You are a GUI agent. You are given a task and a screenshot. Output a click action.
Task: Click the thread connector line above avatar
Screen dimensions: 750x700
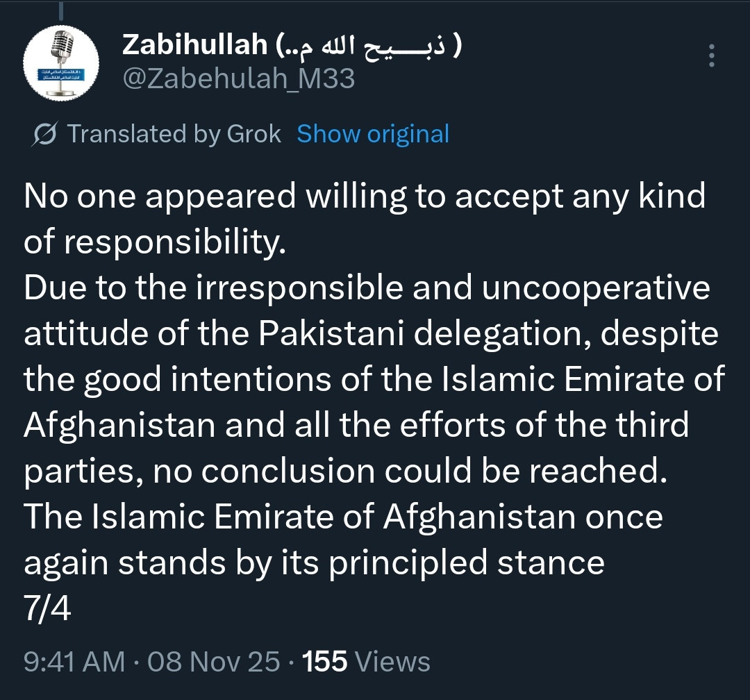[61, 10]
